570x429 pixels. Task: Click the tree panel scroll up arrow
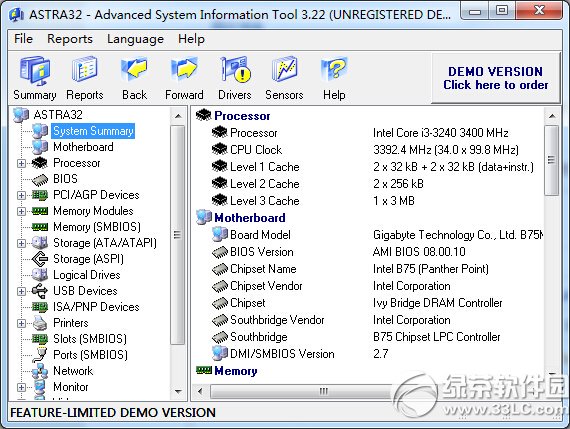click(178, 116)
